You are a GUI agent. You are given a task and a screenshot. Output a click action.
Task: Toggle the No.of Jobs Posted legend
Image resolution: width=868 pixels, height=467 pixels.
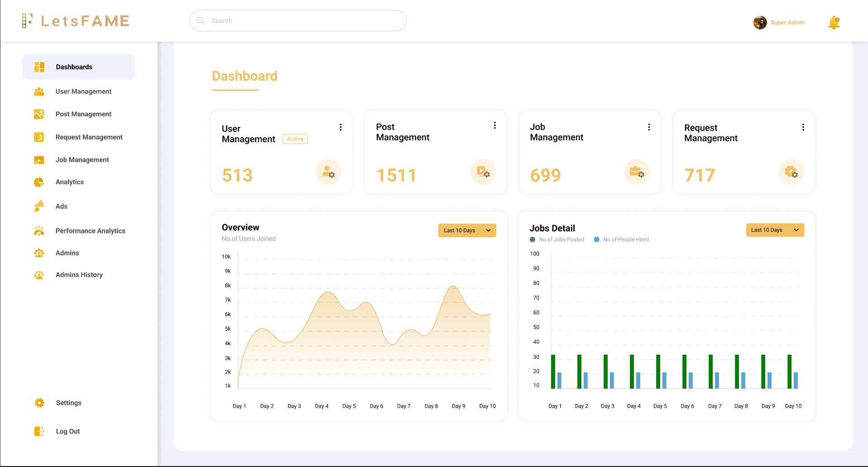tap(557, 240)
